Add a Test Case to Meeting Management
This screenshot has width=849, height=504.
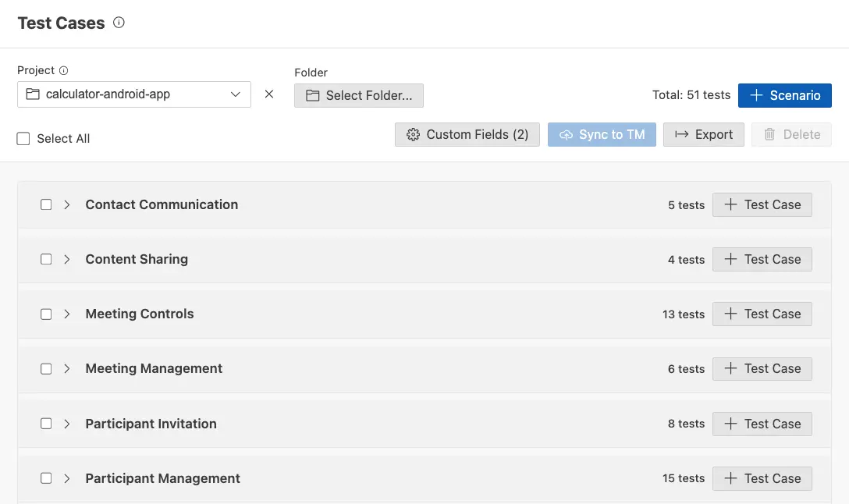click(762, 368)
